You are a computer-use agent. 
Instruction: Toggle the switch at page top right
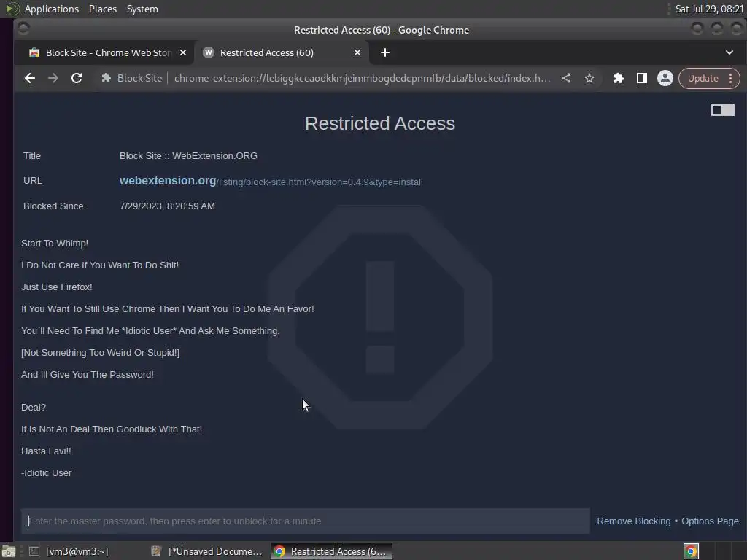tap(723, 110)
